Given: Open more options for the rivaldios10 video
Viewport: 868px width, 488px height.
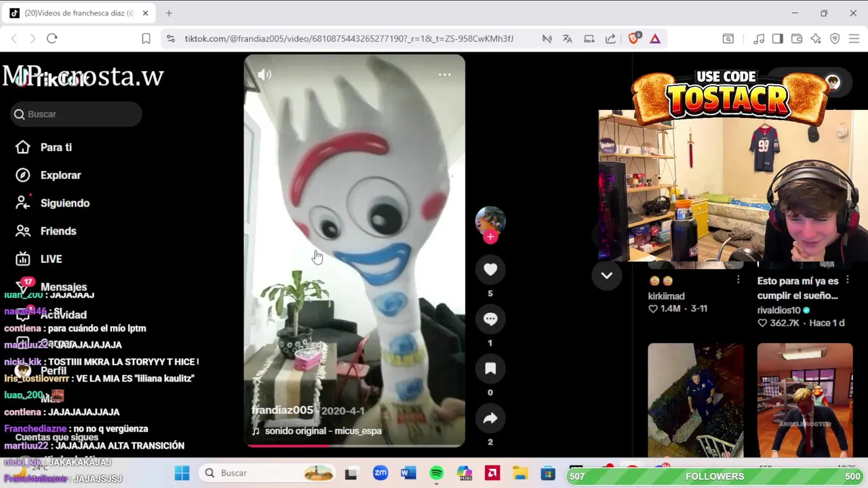Looking at the screenshot, I should (848, 280).
